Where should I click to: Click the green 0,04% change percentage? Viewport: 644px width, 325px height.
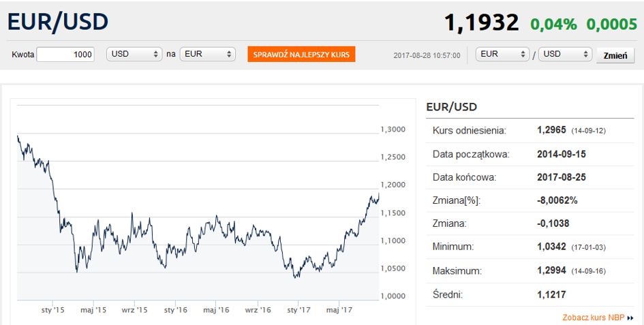pyautogui.click(x=553, y=25)
